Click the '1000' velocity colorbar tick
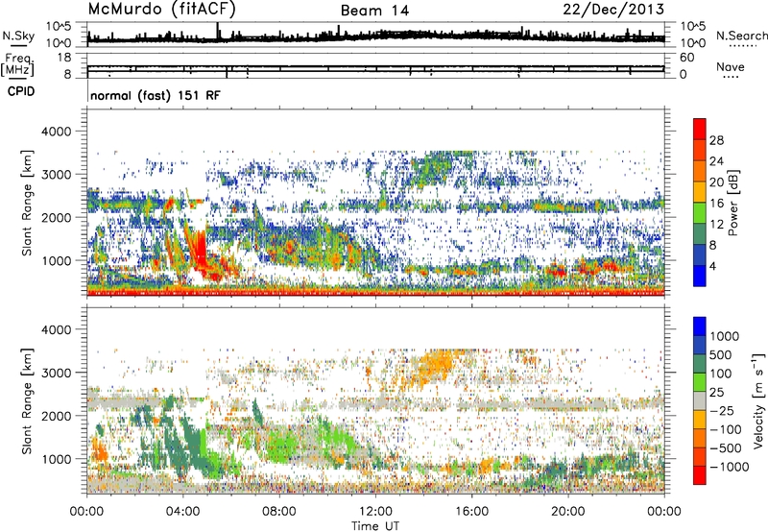Screen dimensions: 768x532 tap(725, 336)
